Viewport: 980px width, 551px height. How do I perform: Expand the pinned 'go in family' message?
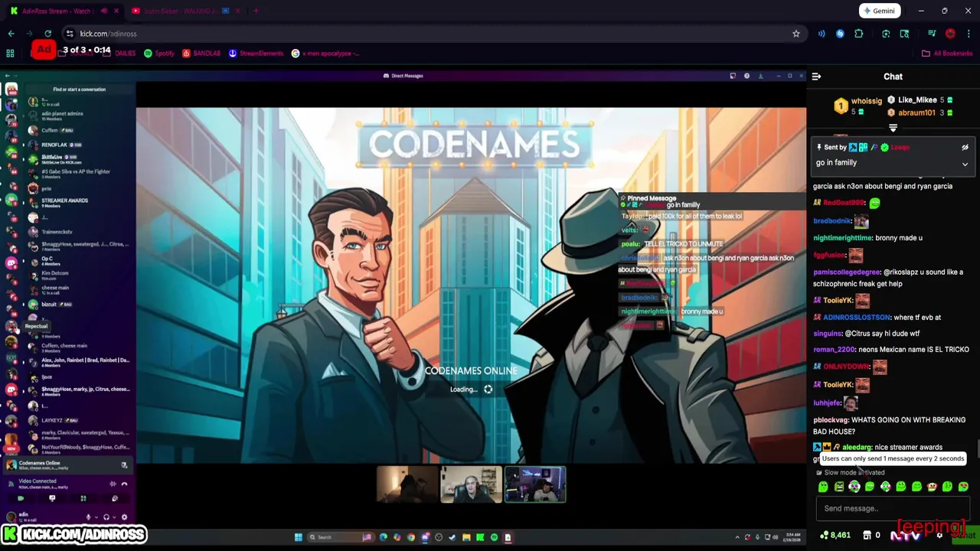[965, 164]
